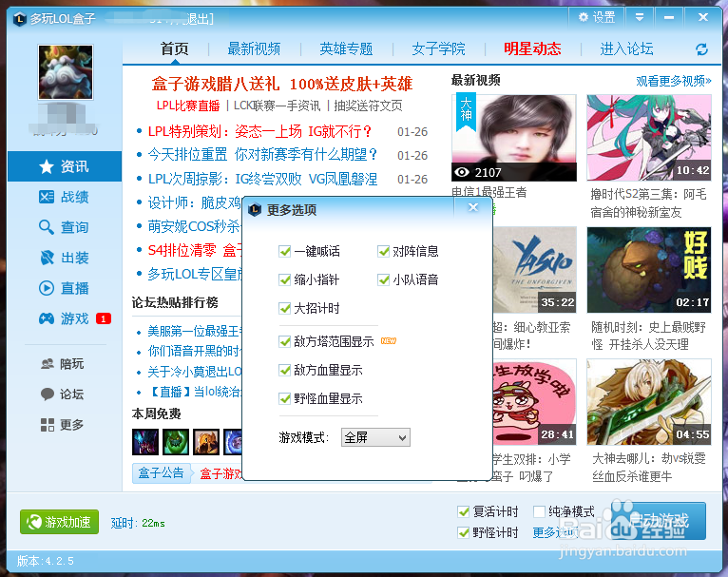Open news 今天排位重置 article
The image size is (728, 577).
pyautogui.click(x=263, y=155)
